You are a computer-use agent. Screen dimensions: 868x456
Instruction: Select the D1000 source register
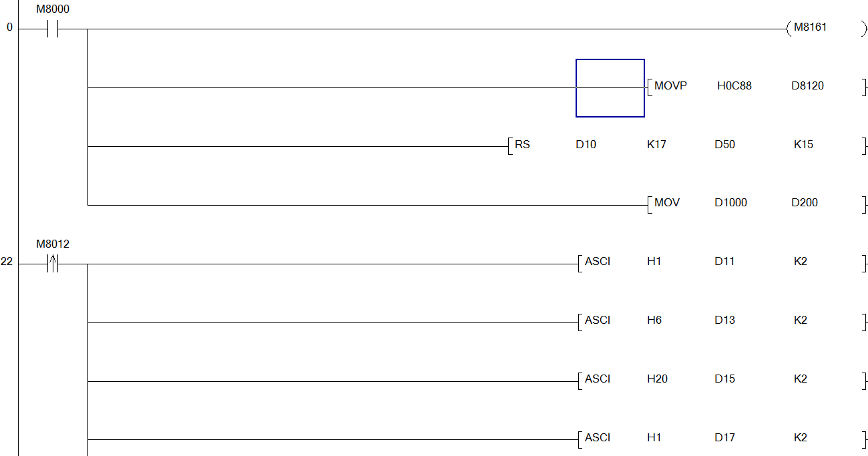730,203
